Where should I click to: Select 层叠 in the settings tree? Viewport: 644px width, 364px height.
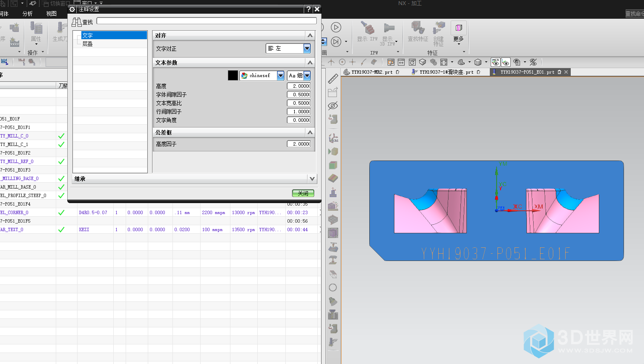pos(87,44)
